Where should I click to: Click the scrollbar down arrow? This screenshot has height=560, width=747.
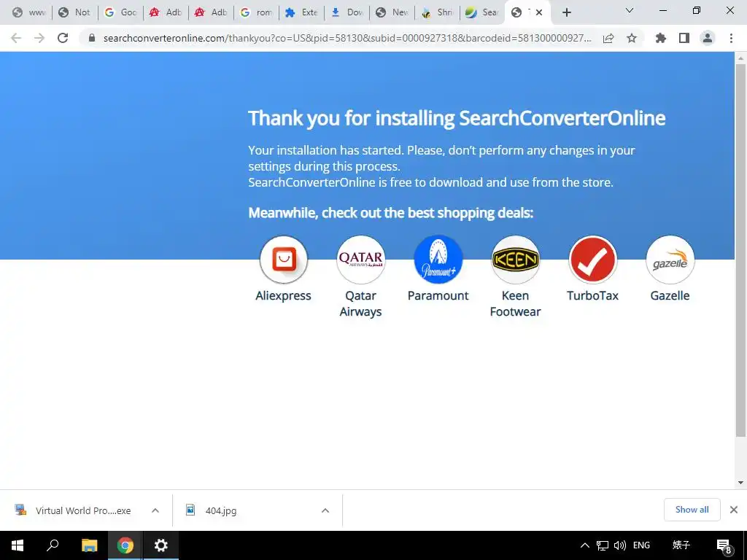click(x=740, y=483)
